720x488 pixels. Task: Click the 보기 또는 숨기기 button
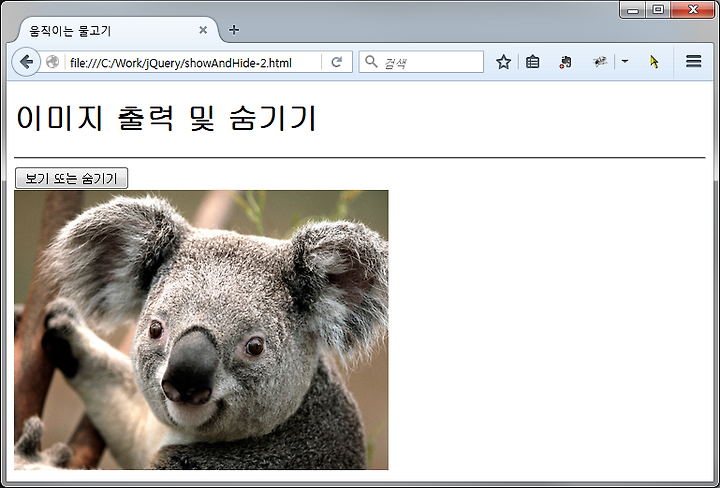(71, 178)
